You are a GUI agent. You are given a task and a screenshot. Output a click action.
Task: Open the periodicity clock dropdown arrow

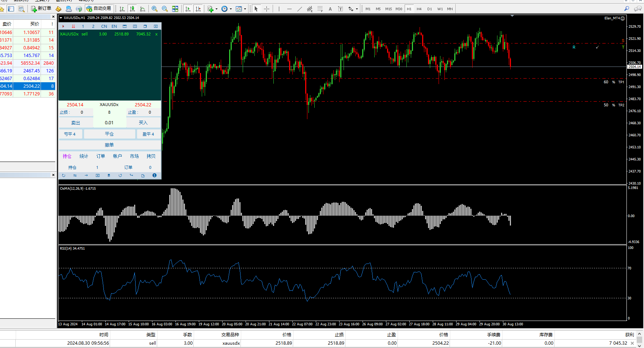point(231,9)
